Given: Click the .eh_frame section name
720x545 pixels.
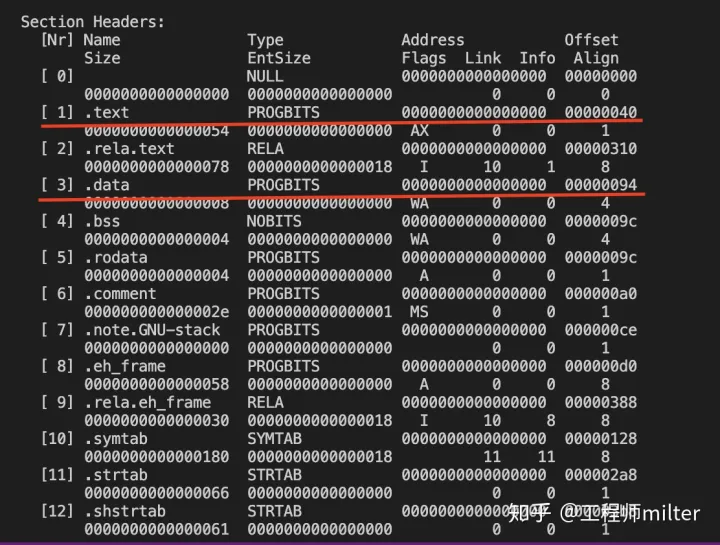Looking at the screenshot, I should tap(125, 366).
